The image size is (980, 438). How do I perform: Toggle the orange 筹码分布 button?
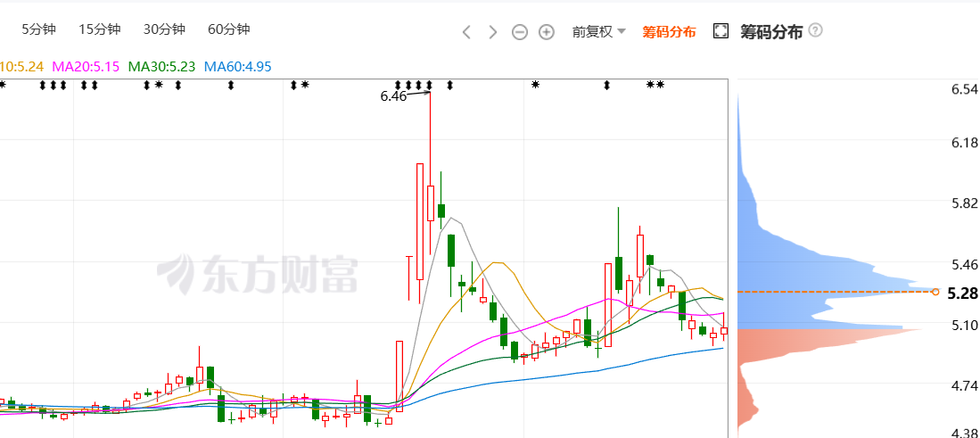[669, 32]
